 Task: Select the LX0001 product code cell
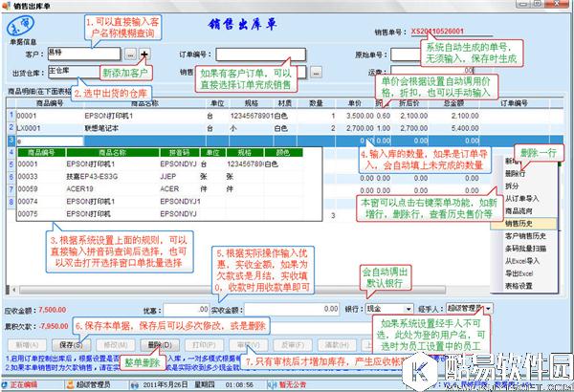pyautogui.click(x=50, y=128)
